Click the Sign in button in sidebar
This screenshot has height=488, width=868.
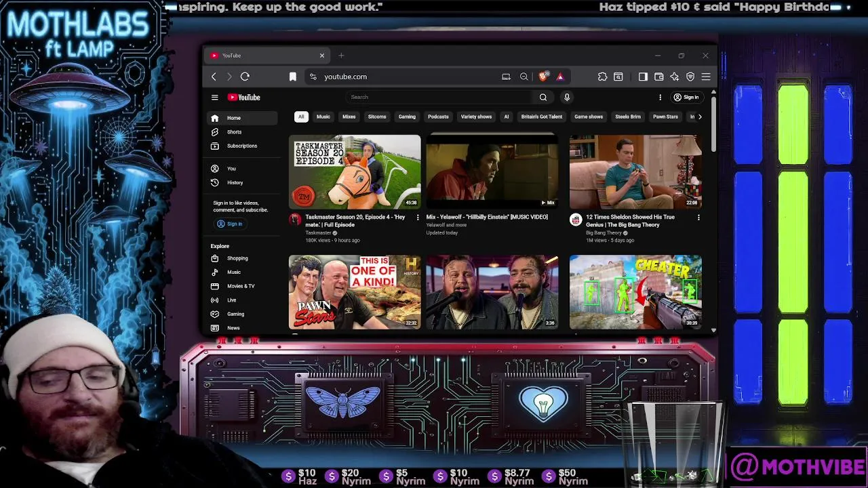(229, 224)
